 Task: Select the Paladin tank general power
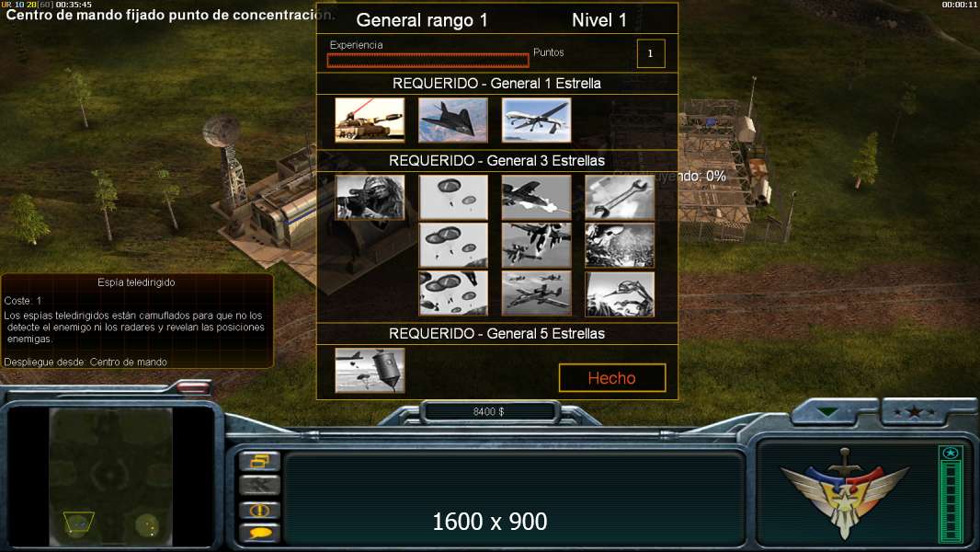coord(370,120)
